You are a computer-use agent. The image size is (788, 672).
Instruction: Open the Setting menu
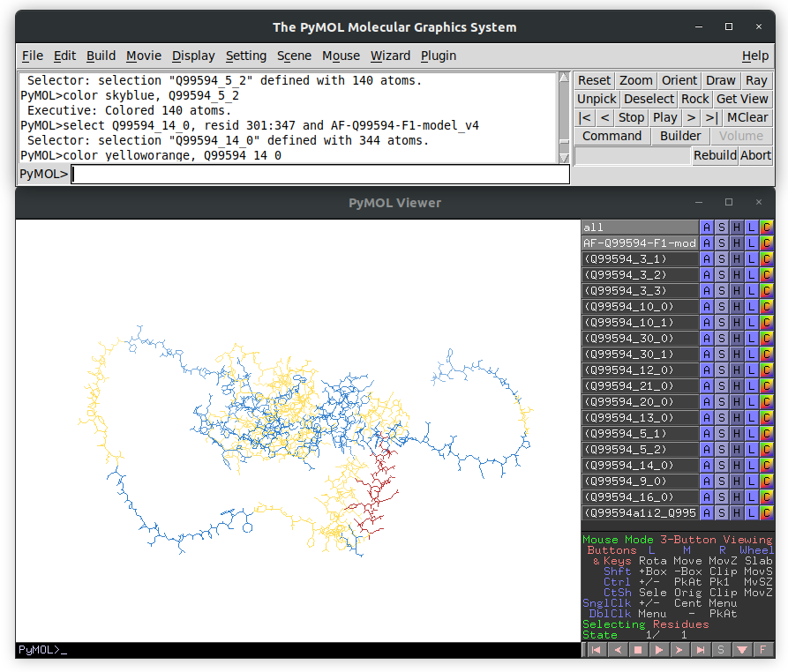tap(245, 56)
